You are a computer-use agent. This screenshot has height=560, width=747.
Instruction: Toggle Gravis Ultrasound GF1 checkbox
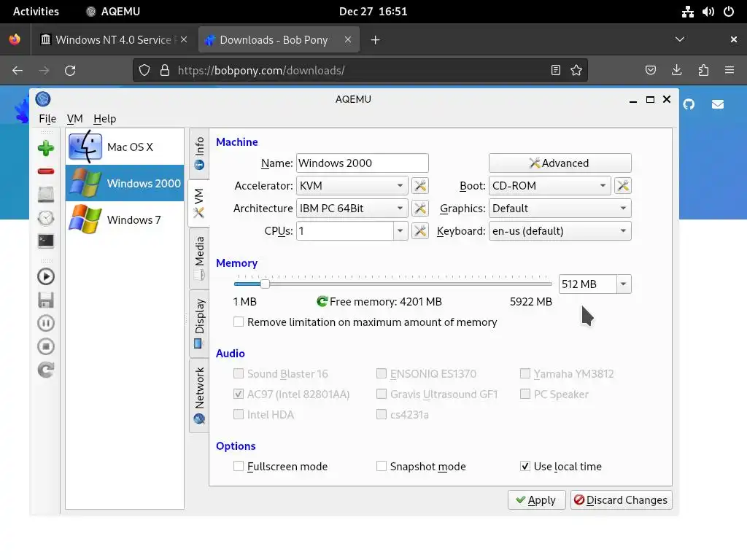pos(381,394)
